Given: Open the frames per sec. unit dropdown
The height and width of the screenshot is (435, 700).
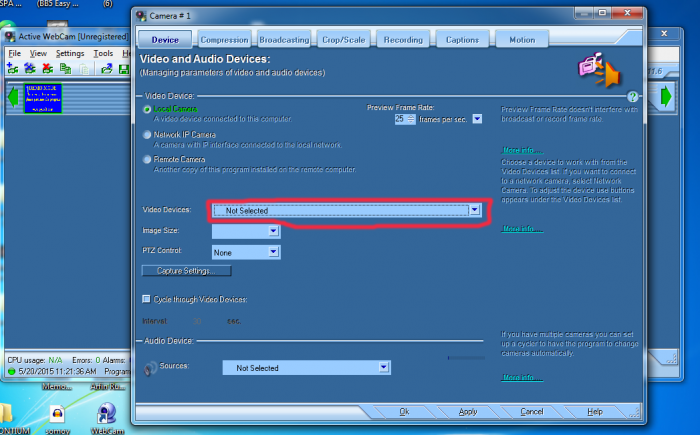Looking at the screenshot, I should coord(477,119).
